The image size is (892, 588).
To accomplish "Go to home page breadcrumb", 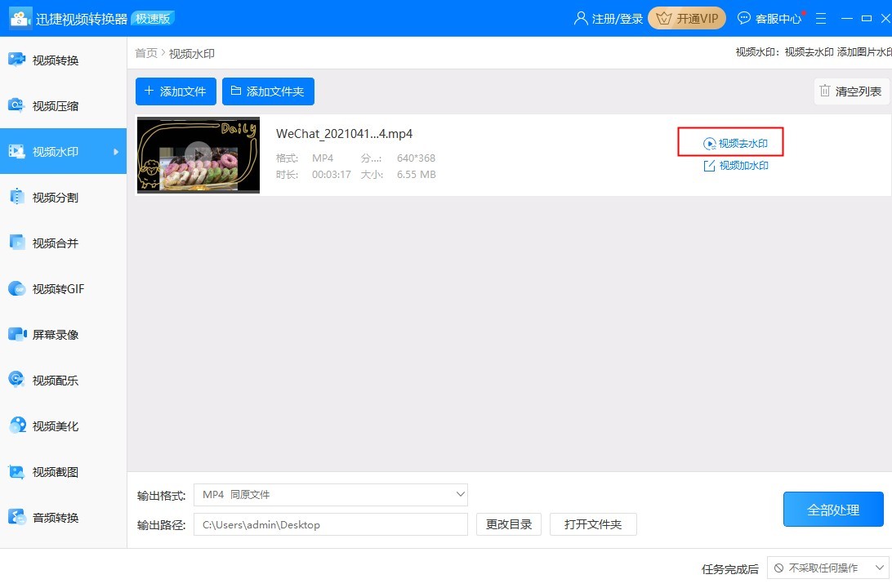I will coord(146,53).
